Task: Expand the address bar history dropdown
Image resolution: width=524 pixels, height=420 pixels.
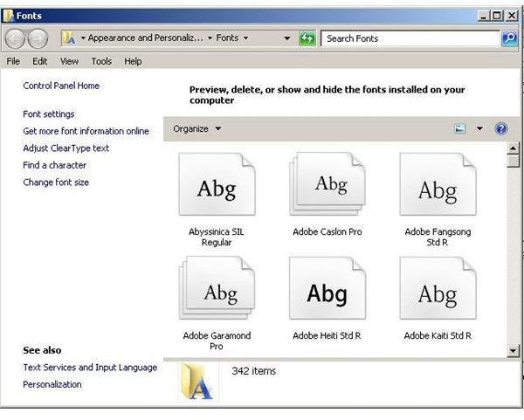Action: (286, 38)
